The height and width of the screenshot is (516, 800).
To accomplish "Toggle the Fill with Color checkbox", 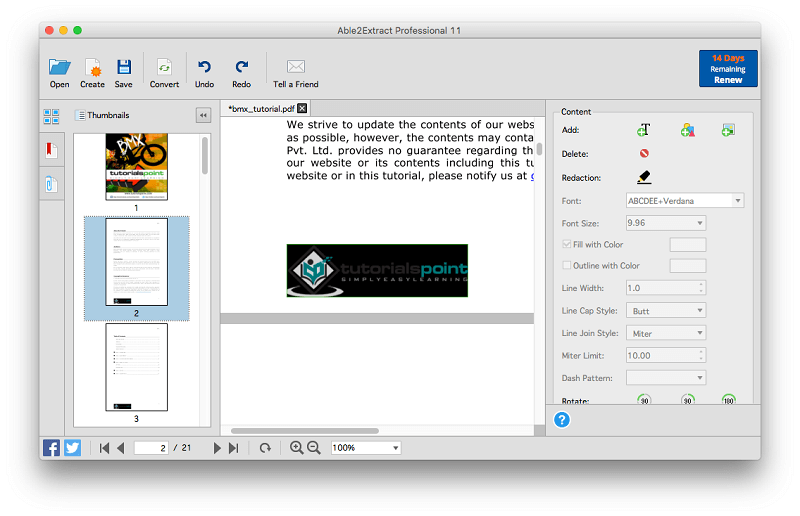I will [566, 244].
